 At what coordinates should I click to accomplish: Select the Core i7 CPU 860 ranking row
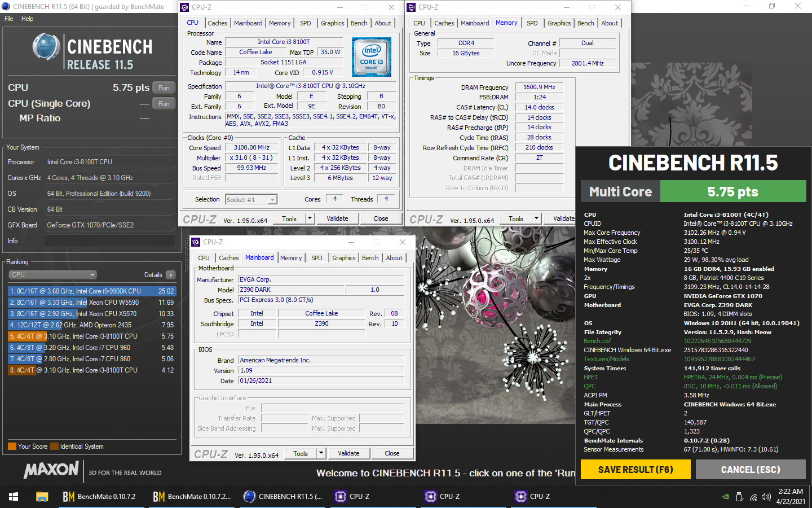pos(91,359)
